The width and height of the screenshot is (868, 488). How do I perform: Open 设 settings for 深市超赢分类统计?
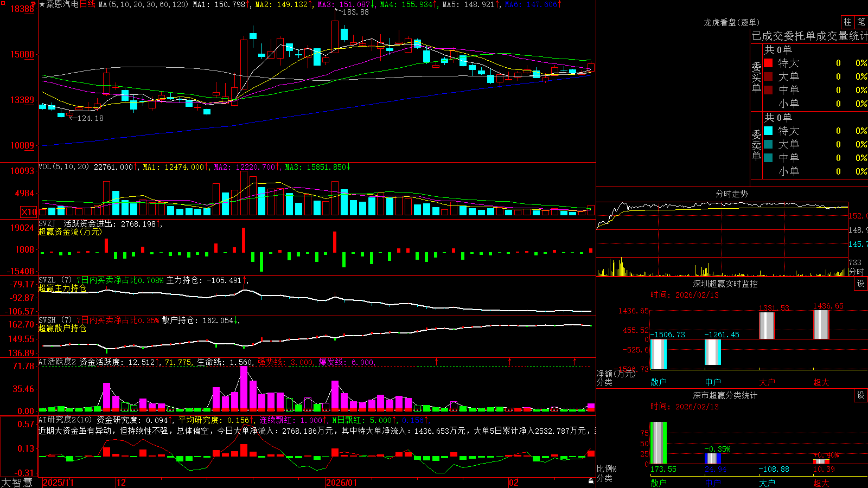(x=861, y=395)
